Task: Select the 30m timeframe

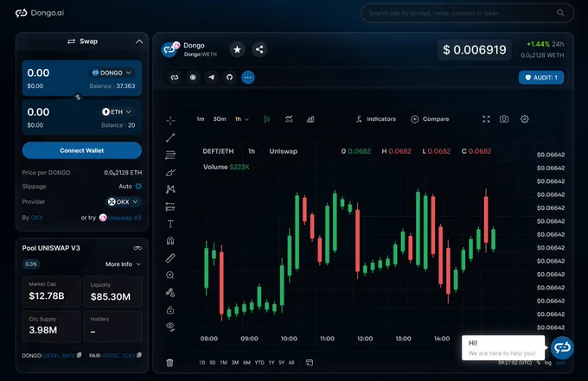Action: tap(220, 119)
